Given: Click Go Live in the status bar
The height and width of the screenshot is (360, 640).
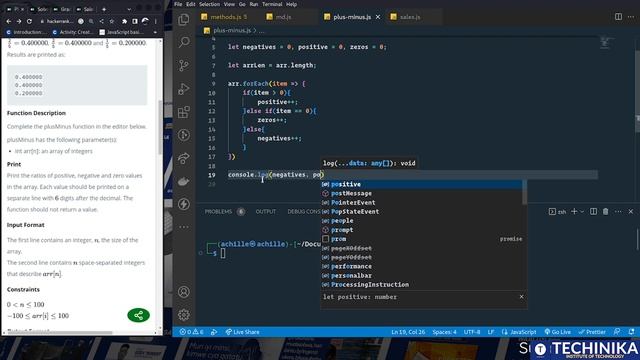Looking at the screenshot, I should (x=558, y=332).
